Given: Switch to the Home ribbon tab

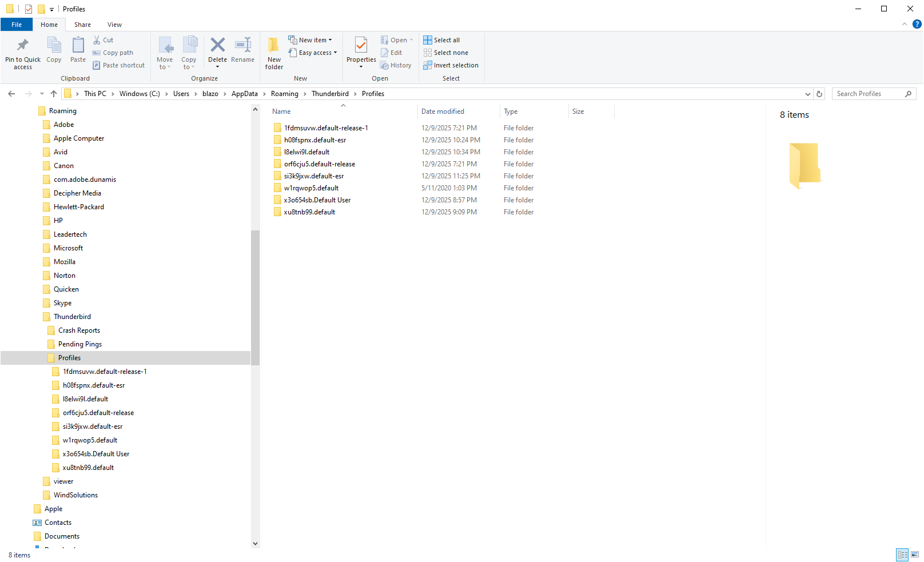Looking at the screenshot, I should (x=49, y=25).
